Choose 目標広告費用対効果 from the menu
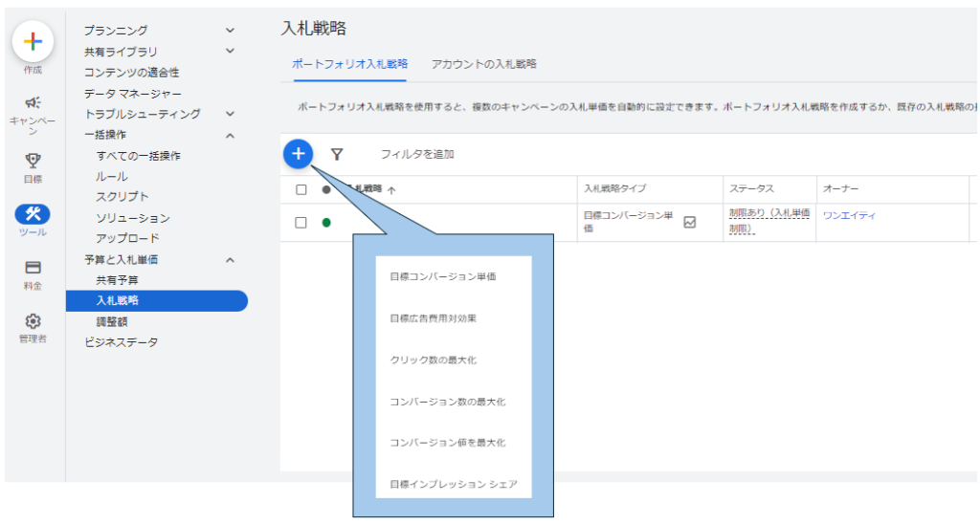Screen dimensions: 980x524 click(x=434, y=317)
